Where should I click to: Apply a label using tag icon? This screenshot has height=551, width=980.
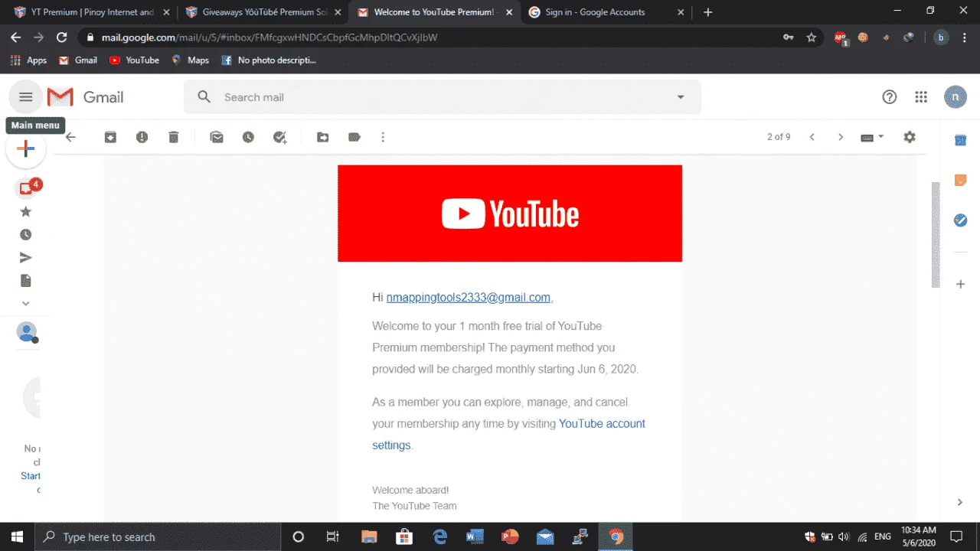[354, 137]
